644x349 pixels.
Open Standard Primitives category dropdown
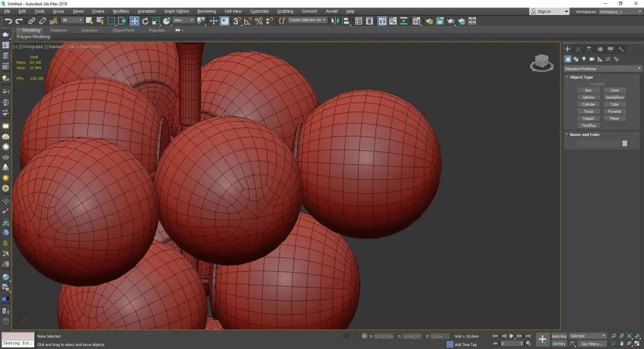pyautogui.click(x=603, y=69)
